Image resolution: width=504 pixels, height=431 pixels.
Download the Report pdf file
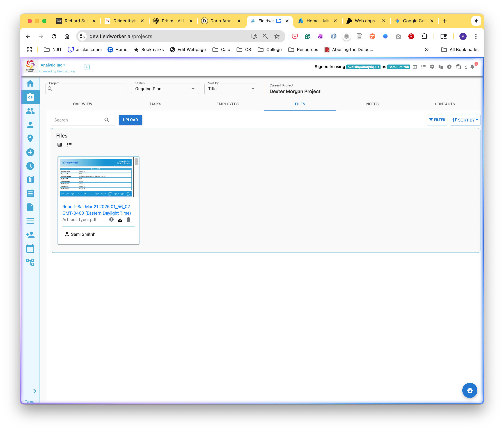pyautogui.click(x=120, y=220)
